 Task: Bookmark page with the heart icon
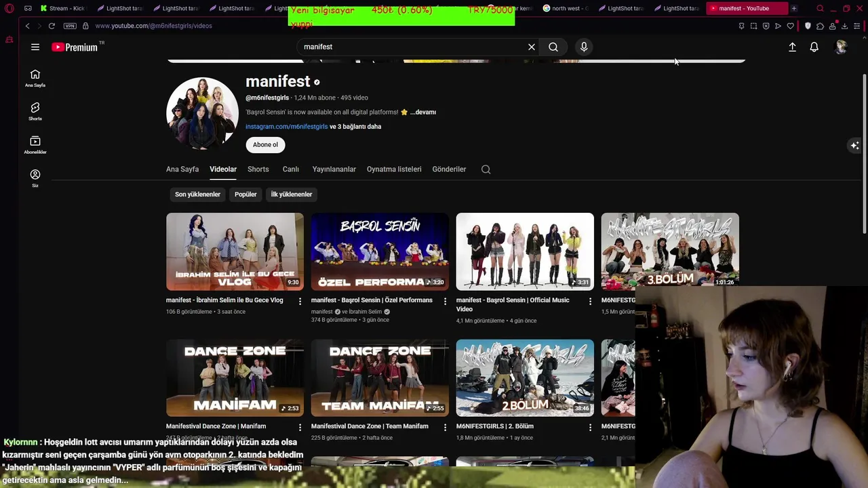click(x=790, y=26)
